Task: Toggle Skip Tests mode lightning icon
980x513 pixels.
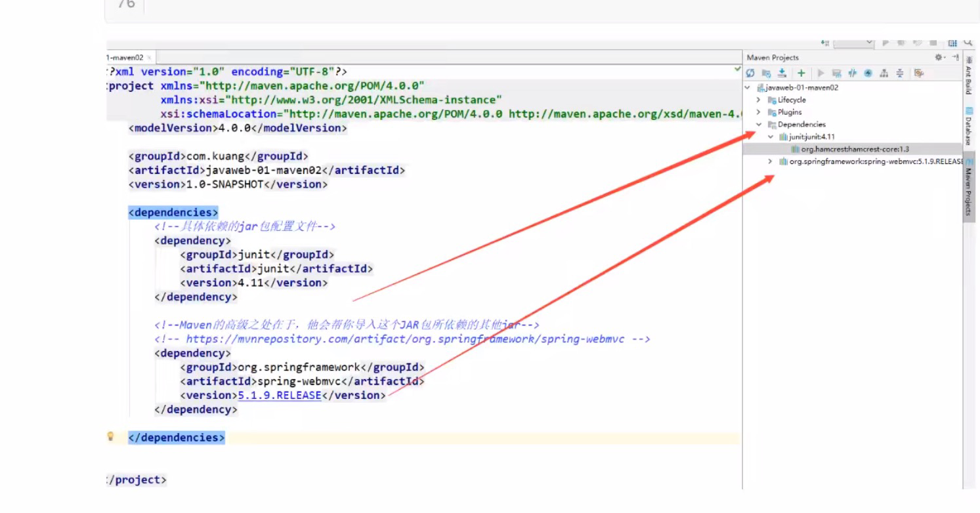Action: (868, 73)
